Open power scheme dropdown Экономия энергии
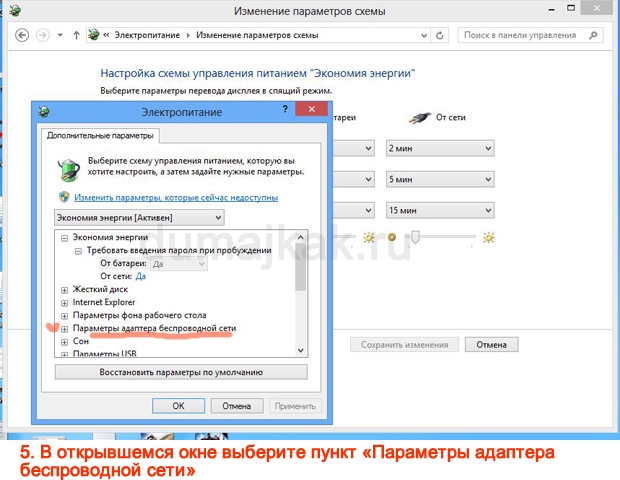Viewport: 620px width, 480px height. pos(139,218)
